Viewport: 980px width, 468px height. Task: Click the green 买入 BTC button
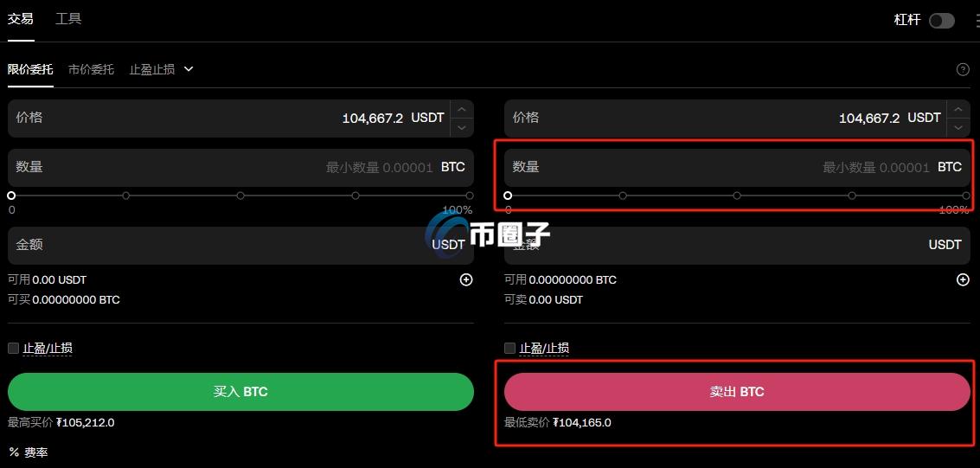240,392
